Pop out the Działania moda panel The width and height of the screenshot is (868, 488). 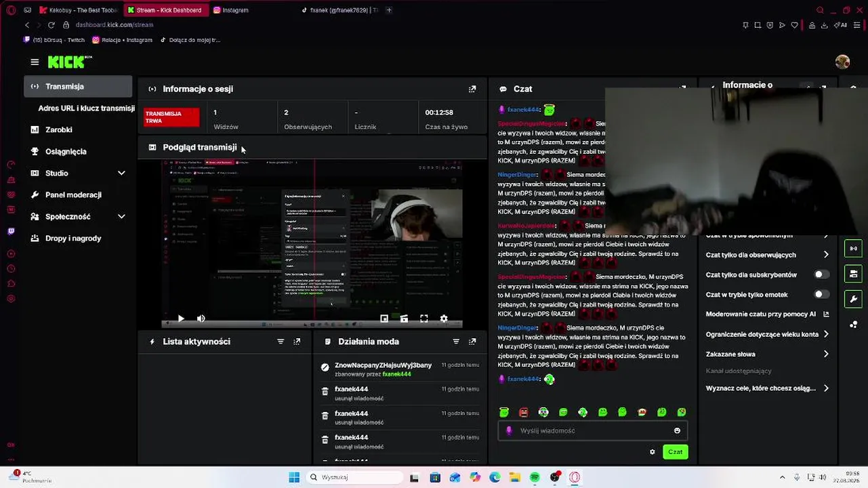(x=472, y=342)
